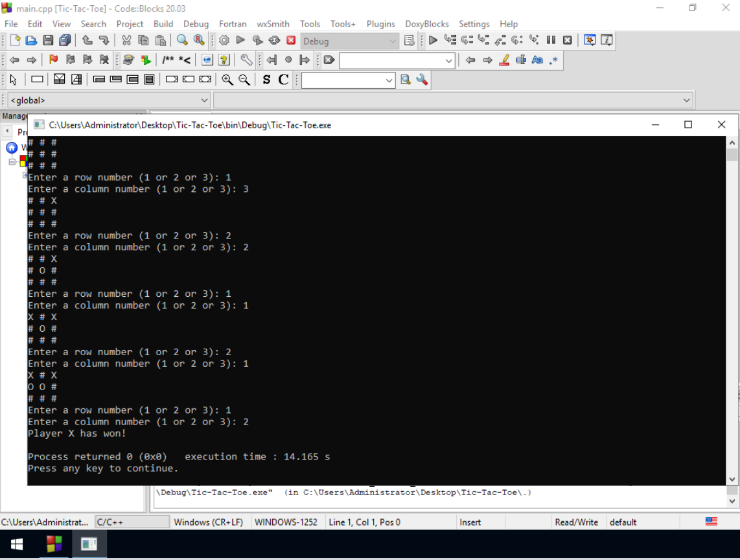Collapse the project tree node
This screenshot has height=560, width=740.
click(x=12, y=161)
